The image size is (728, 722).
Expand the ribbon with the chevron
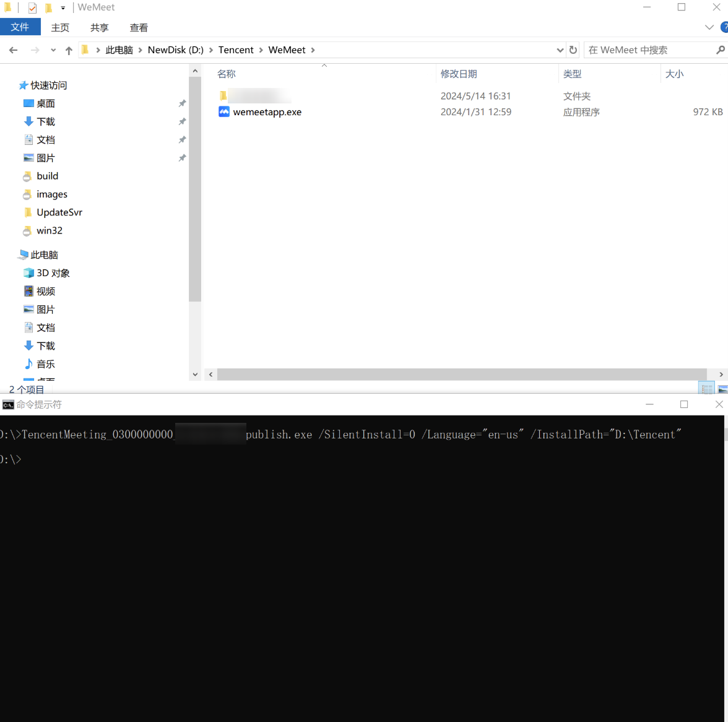point(709,27)
